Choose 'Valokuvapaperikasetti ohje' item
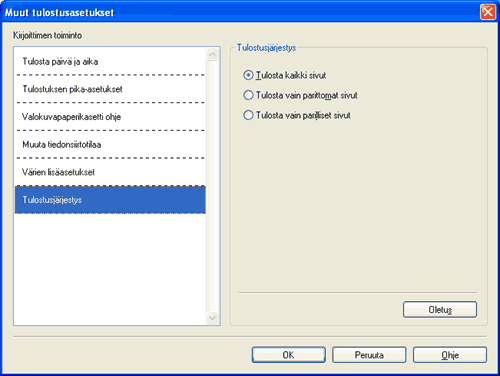 110,117
